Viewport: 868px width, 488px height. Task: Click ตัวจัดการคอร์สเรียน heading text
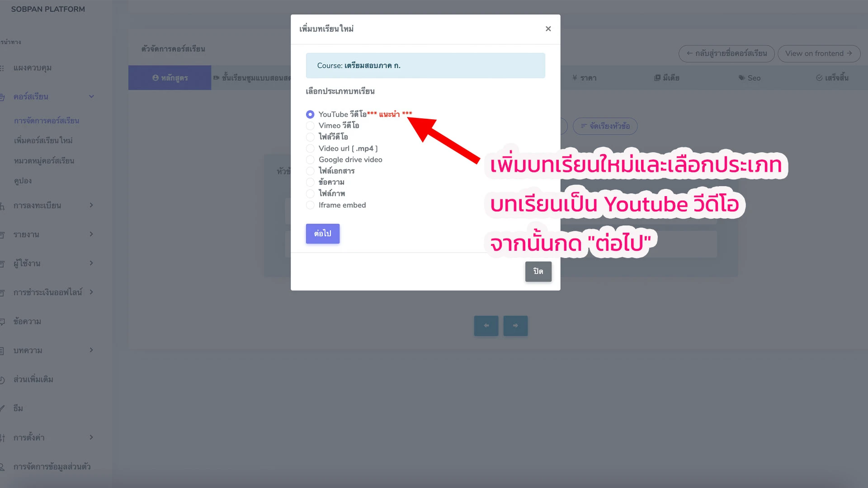[173, 49]
